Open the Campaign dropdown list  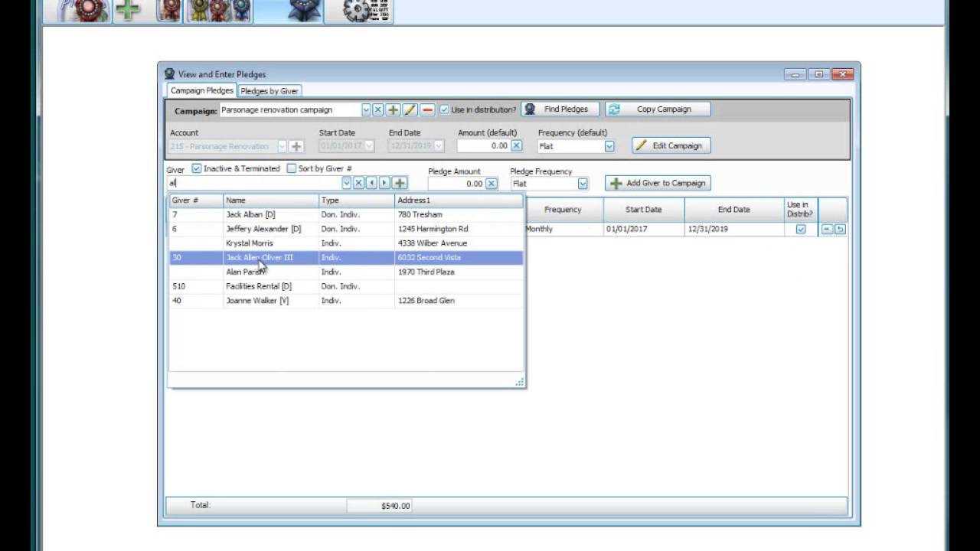pos(366,110)
